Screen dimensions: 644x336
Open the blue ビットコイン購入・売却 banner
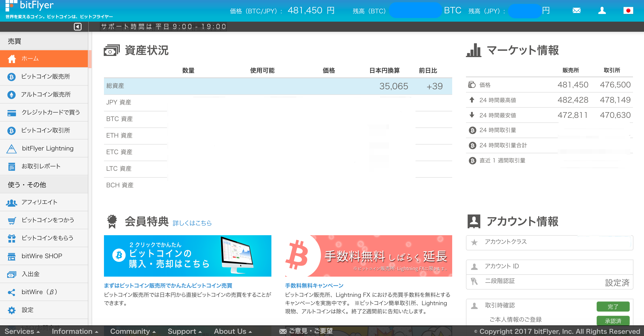click(x=187, y=256)
